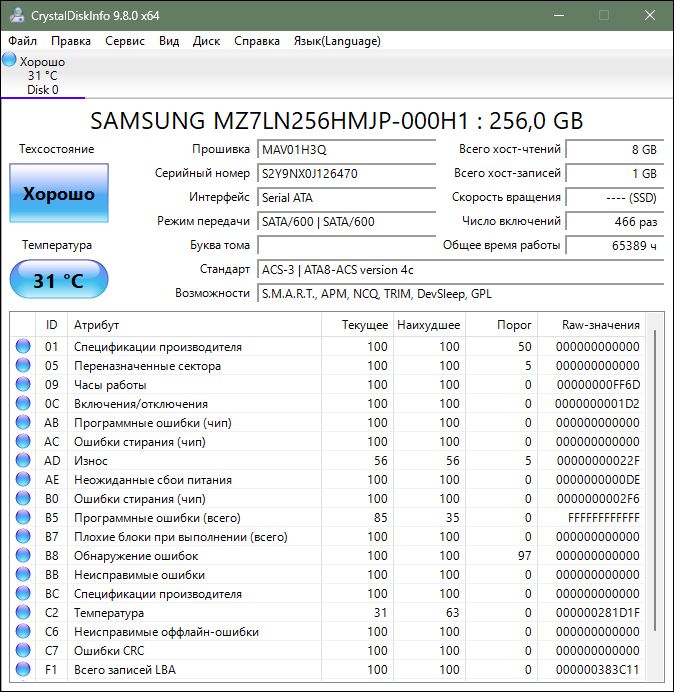This screenshot has height=692, width=674.
Task: Click raw value 000000281D1F
Action: point(598,613)
